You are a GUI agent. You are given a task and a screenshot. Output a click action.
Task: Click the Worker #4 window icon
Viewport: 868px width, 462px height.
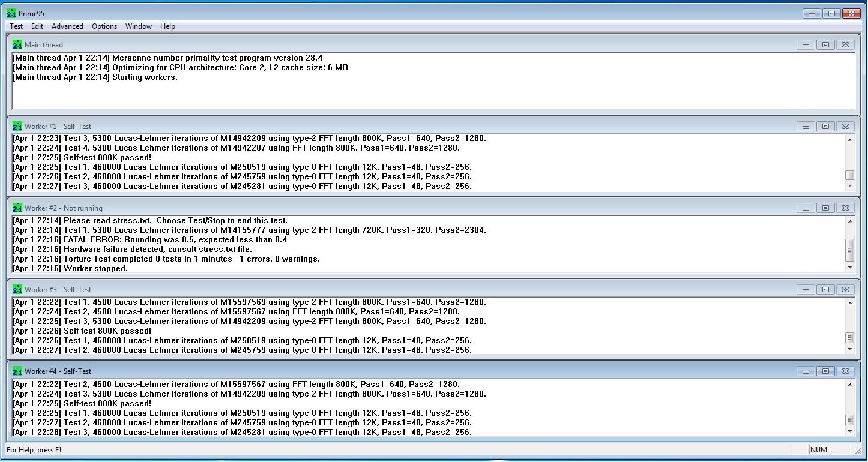coord(17,371)
